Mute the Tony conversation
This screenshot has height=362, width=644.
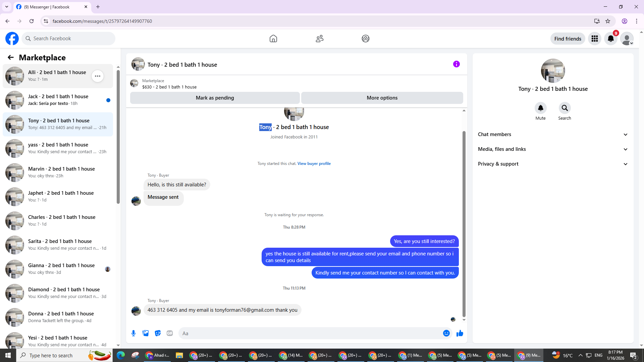[x=540, y=108]
